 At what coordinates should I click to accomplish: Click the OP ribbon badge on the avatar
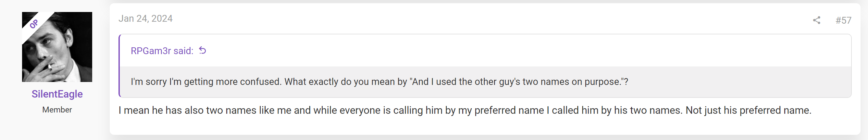tap(34, 24)
